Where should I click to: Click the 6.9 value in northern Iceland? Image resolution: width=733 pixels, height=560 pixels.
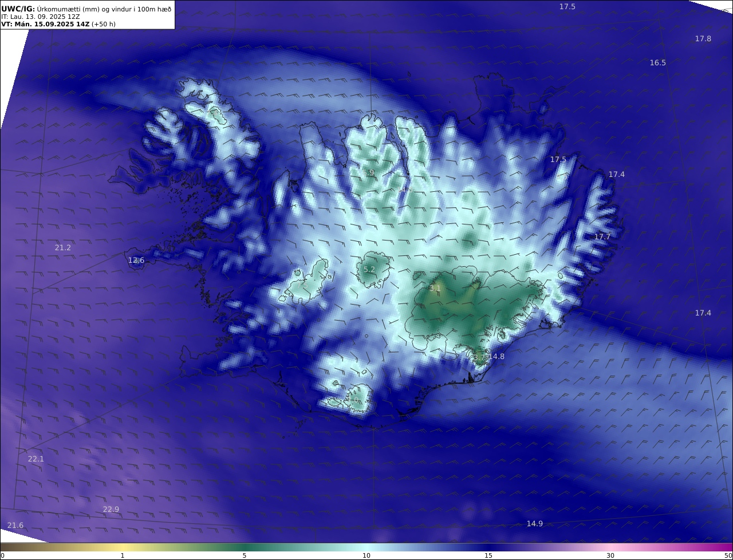click(x=369, y=173)
